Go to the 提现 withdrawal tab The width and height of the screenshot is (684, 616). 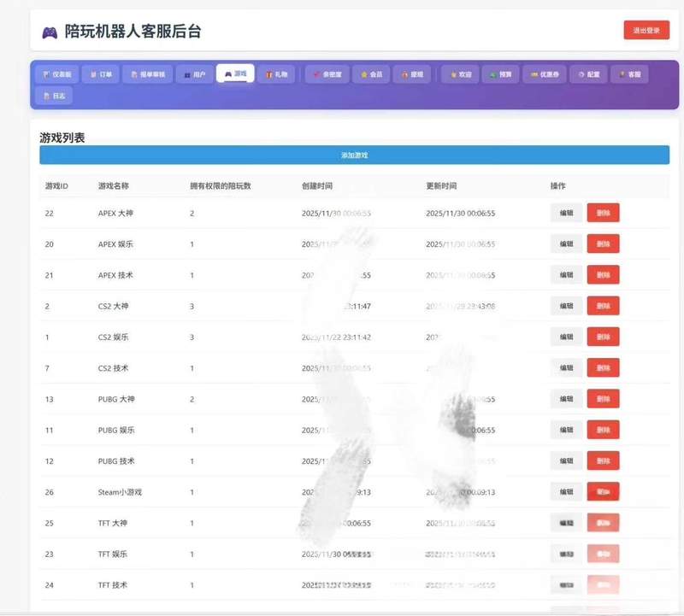point(412,74)
